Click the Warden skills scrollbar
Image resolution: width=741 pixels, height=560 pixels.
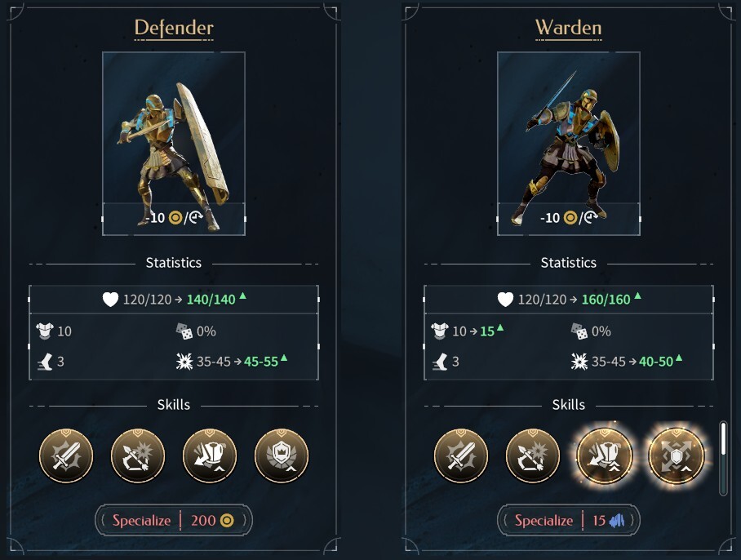[723, 459]
